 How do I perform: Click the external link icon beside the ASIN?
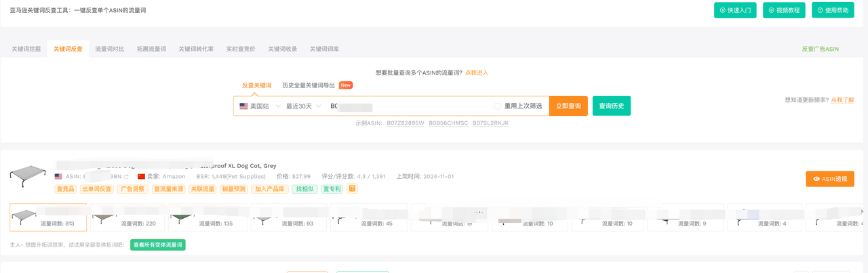tap(126, 176)
